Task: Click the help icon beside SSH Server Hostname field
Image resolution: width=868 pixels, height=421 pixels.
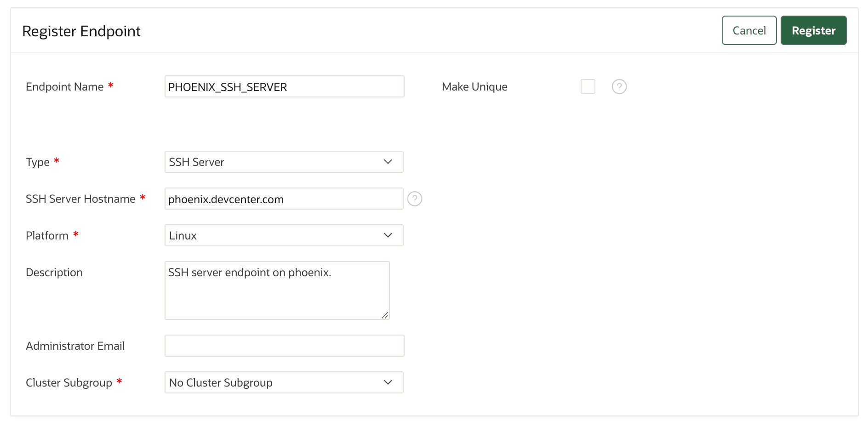Action: tap(414, 199)
